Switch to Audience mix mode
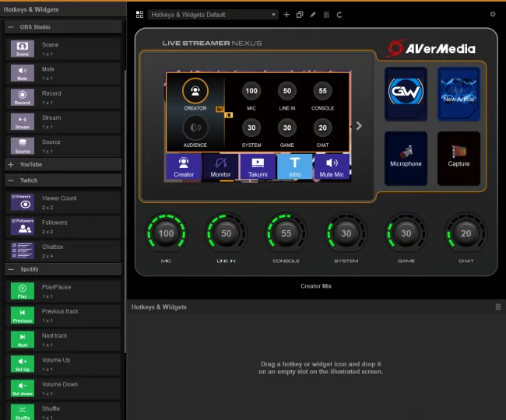506x420 pixels. pos(195,128)
